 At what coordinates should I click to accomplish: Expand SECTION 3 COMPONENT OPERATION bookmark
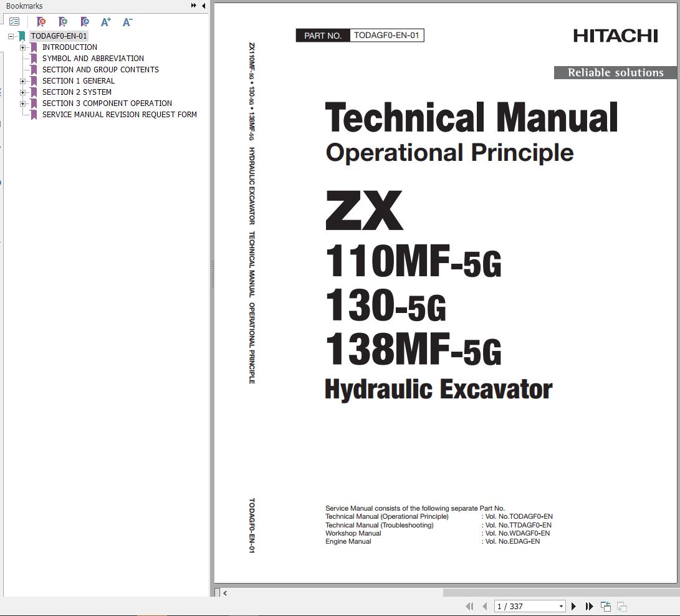click(22, 104)
